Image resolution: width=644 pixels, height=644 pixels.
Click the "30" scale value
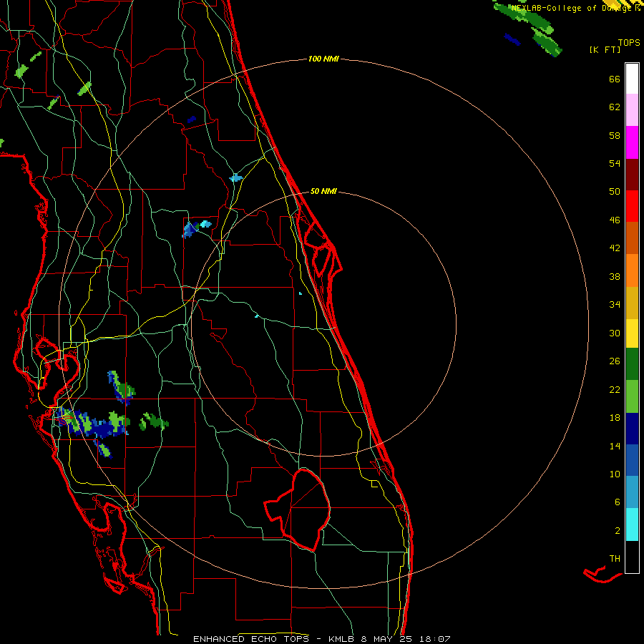(x=615, y=333)
